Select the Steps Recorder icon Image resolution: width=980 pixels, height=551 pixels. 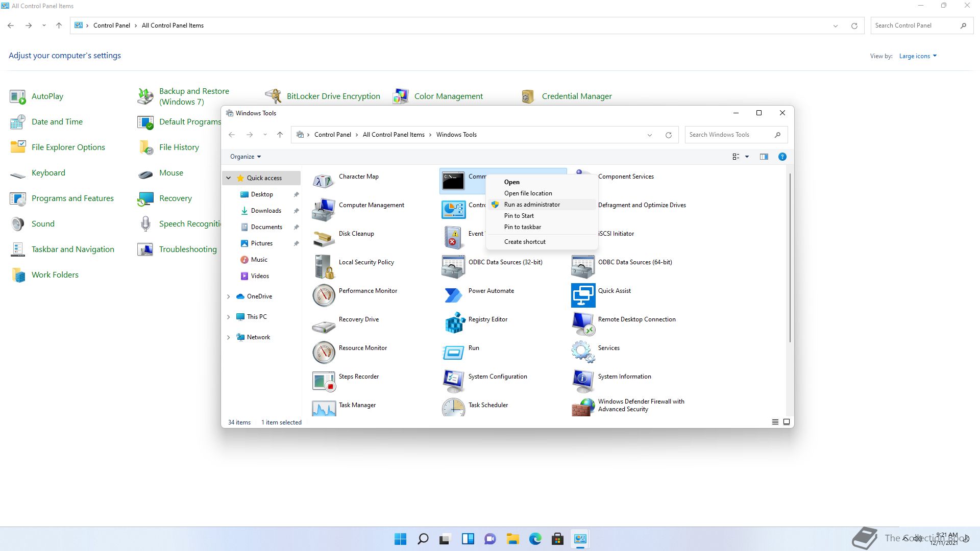point(324,381)
